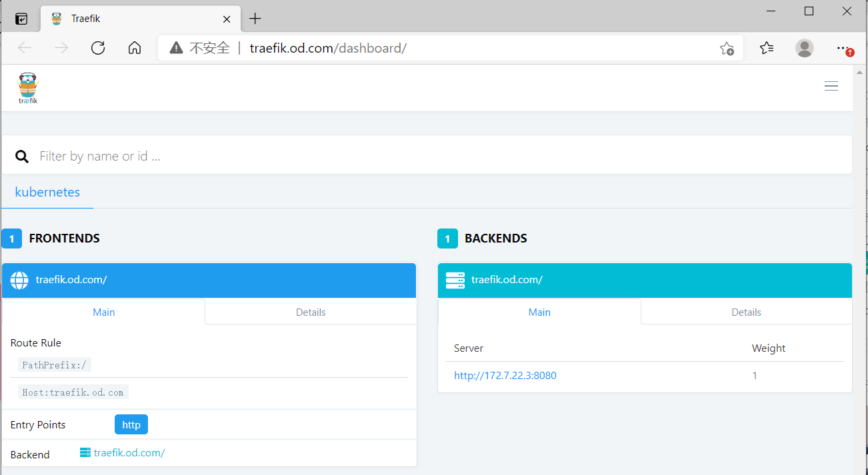
Task: Click the Route Rule label
Action: (x=36, y=343)
